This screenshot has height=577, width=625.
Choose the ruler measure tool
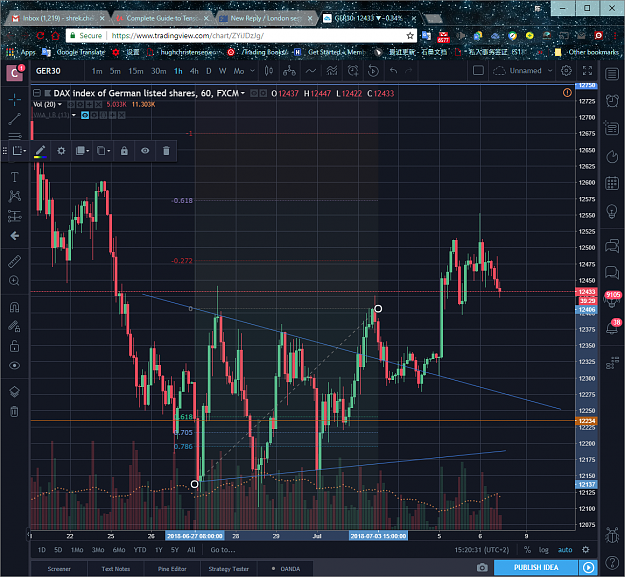pos(15,262)
